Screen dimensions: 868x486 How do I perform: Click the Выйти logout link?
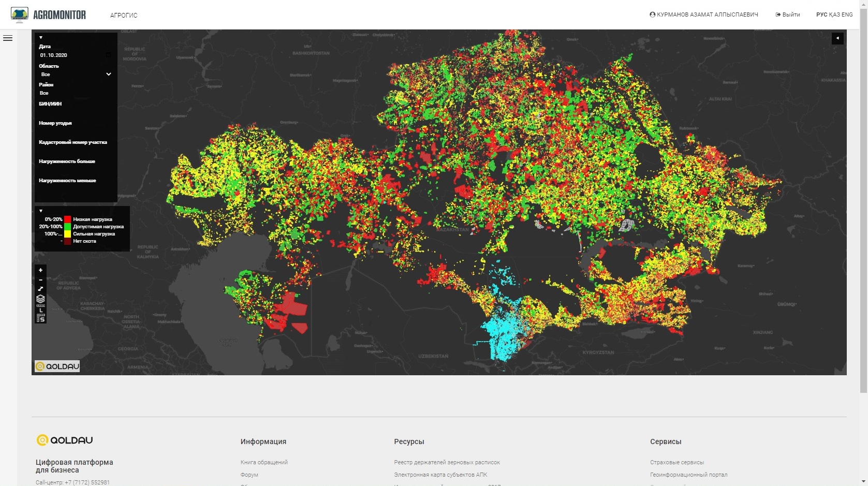tap(788, 14)
